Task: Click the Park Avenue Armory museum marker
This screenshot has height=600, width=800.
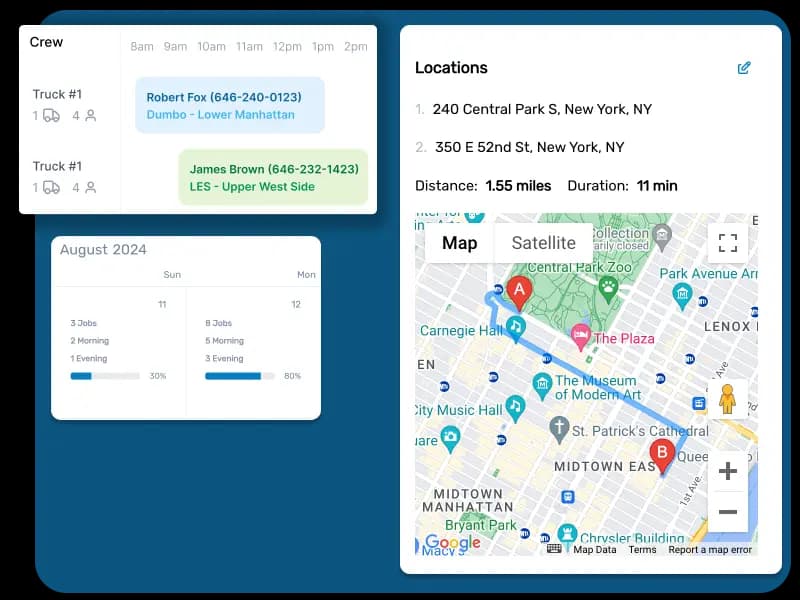Action: coord(682,296)
